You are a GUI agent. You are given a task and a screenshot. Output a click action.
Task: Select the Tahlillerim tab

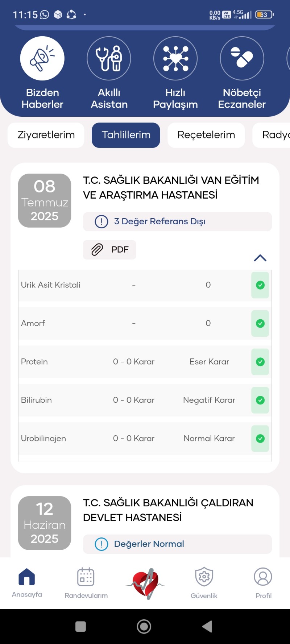pyautogui.click(x=126, y=135)
